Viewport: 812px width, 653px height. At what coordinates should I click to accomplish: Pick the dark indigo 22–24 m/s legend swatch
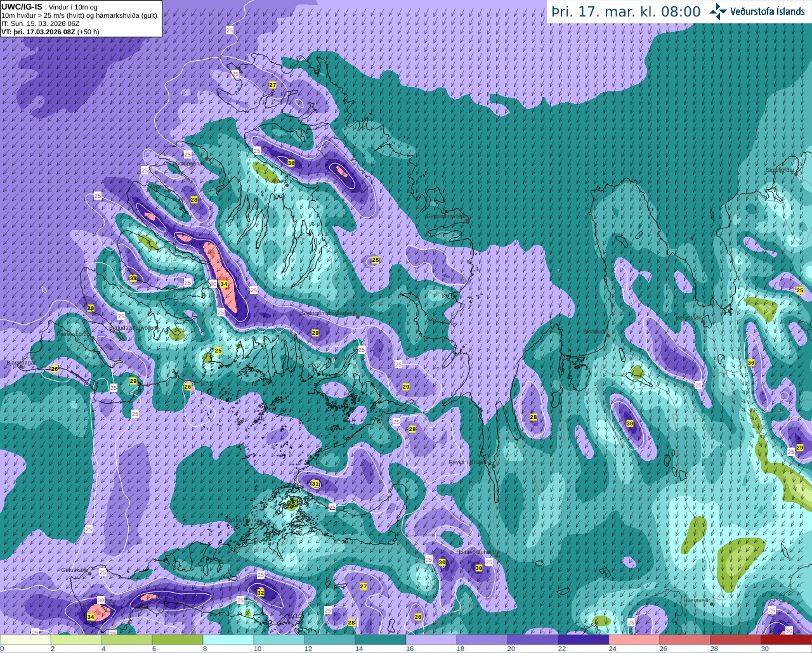point(584,640)
